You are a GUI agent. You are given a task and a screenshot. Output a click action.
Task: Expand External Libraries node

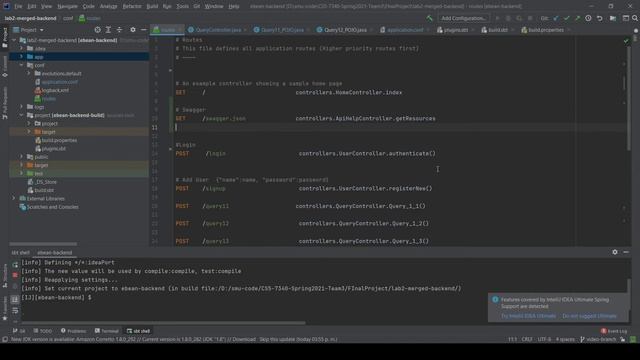tap(14, 198)
